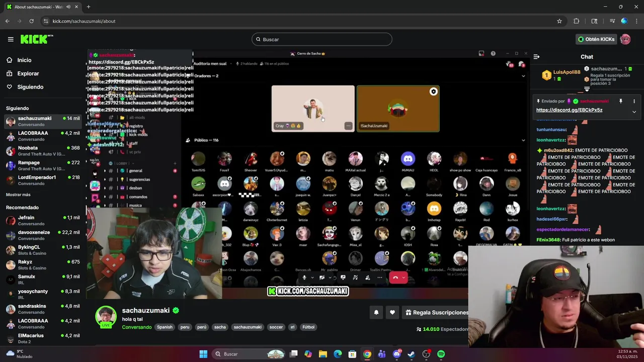Open Steam from taskbar
This screenshot has height=362, width=644.
click(x=412, y=354)
